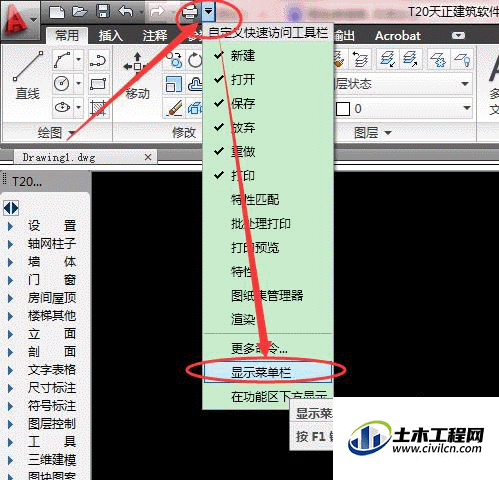Enable 特性匹配 in quick access menu
499x480 pixels.
(x=268, y=199)
